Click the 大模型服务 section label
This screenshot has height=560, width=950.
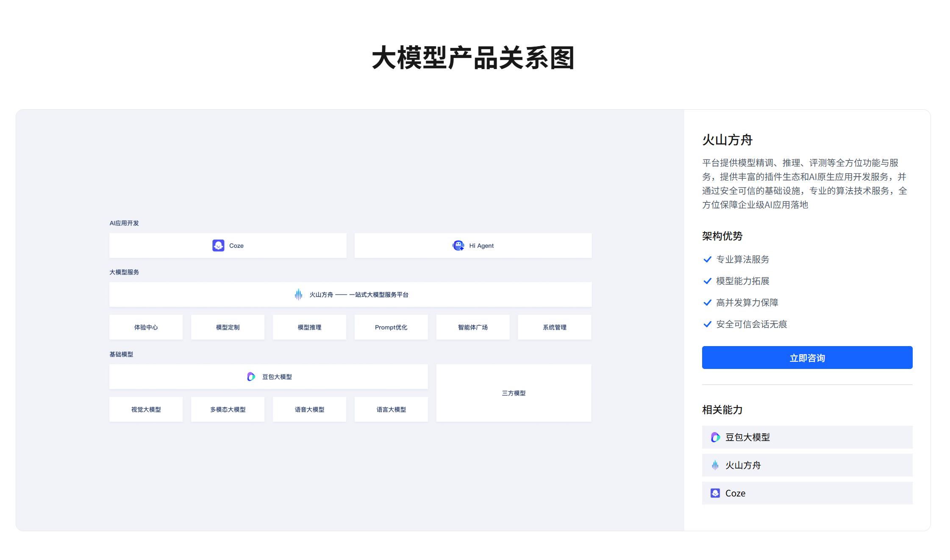coord(124,272)
